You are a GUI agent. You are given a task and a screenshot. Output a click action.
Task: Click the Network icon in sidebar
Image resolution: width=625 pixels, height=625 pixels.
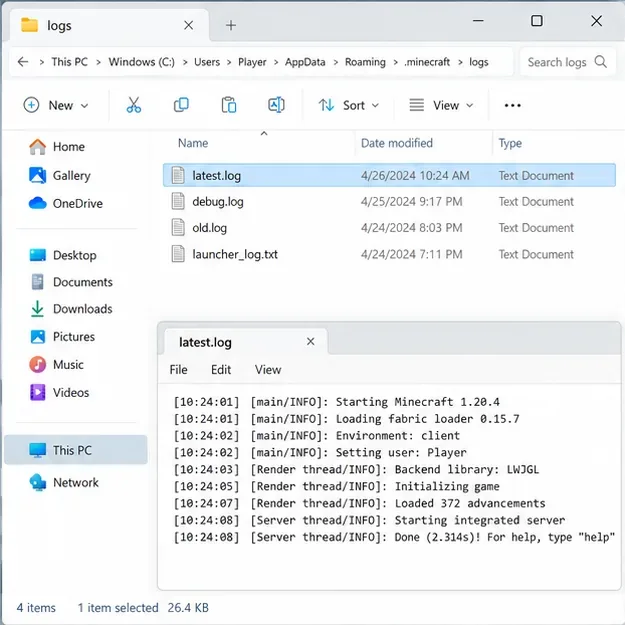[38, 482]
